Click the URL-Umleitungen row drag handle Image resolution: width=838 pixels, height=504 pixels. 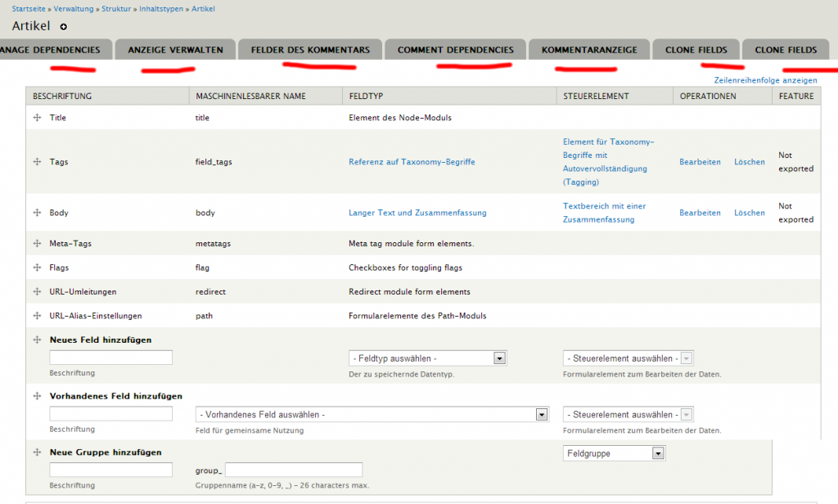coord(37,291)
